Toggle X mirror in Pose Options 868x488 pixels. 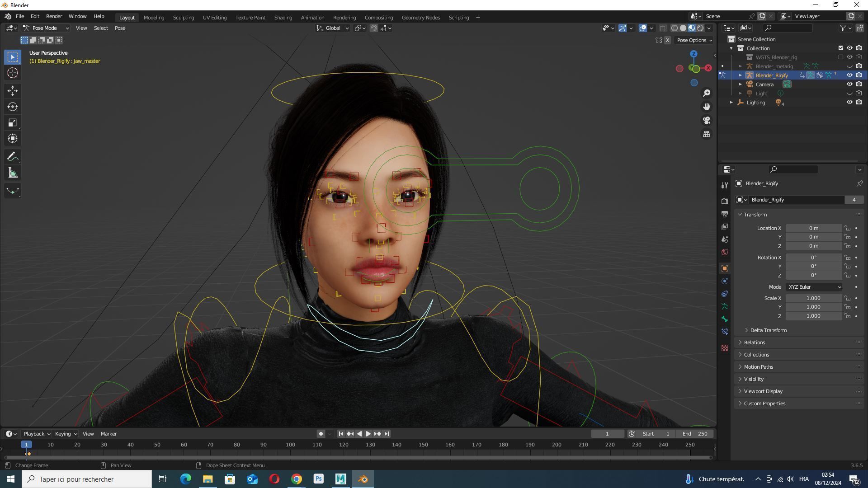[667, 40]
